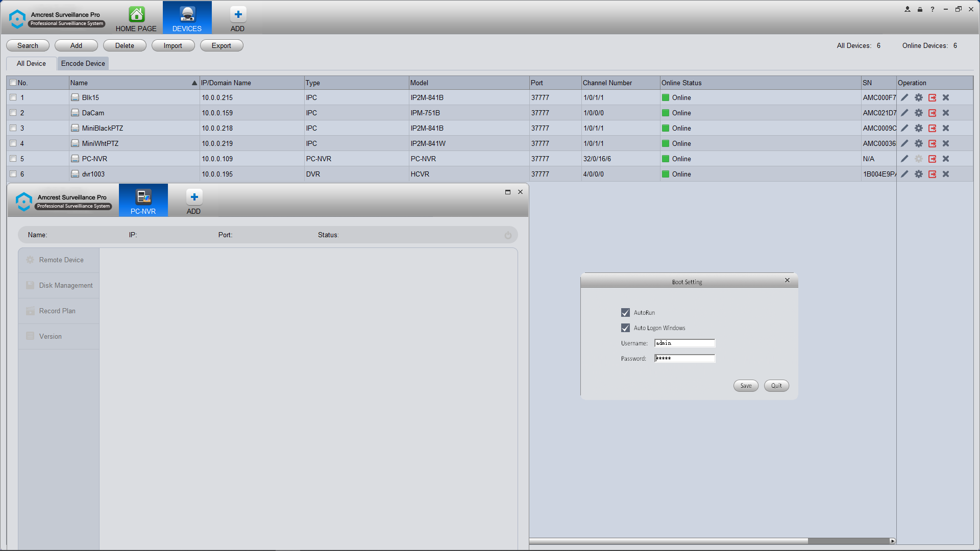This screenshot has height=551, width=980.
Task: Check the checkbox for row 5 PC-NVR
Action: click(x=13, y=159)
